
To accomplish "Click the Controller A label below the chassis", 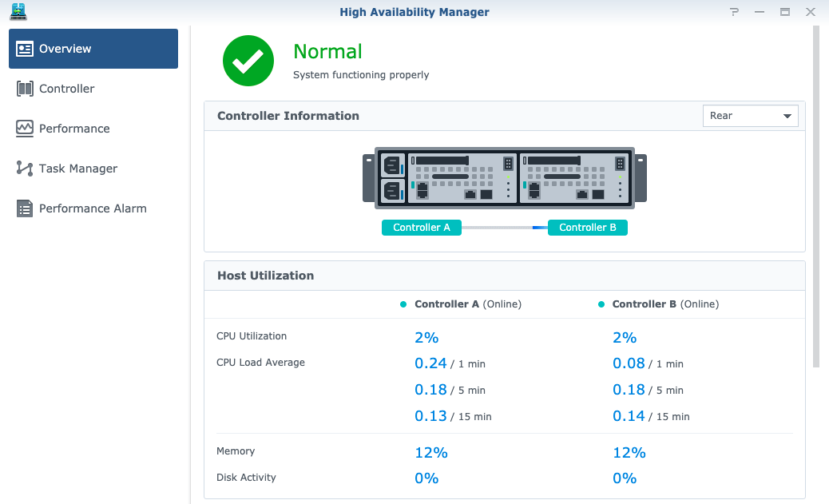I will 422,228.
